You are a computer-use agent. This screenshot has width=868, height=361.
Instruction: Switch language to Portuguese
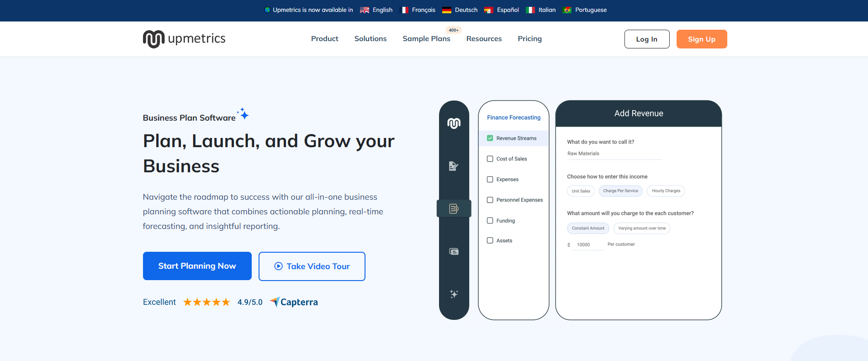point(591,10)
